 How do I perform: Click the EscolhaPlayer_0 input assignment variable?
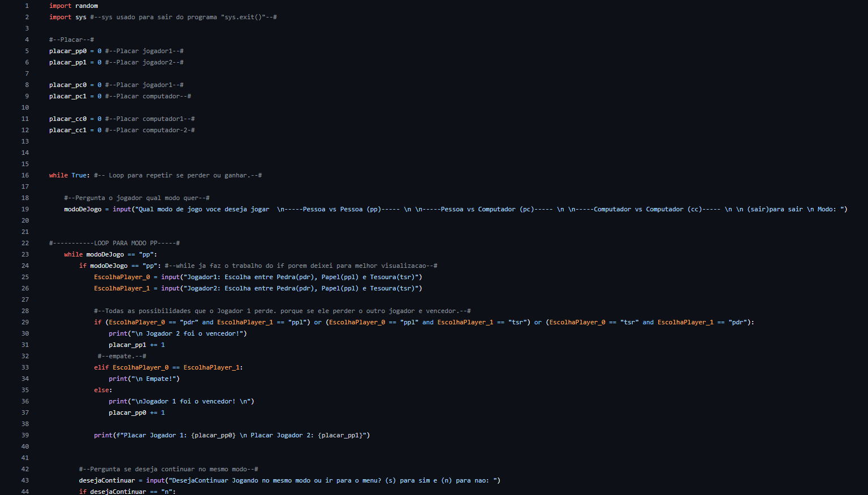[x=122, y=277]
